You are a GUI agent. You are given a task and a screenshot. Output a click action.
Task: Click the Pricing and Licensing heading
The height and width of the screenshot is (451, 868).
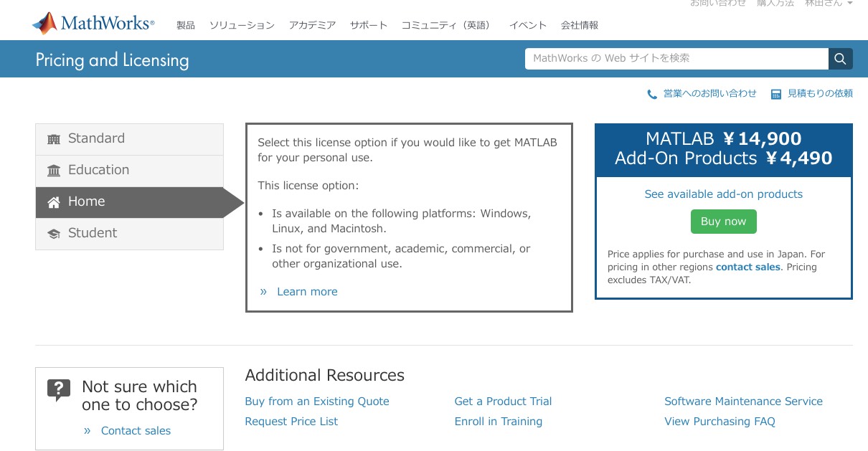112,60
